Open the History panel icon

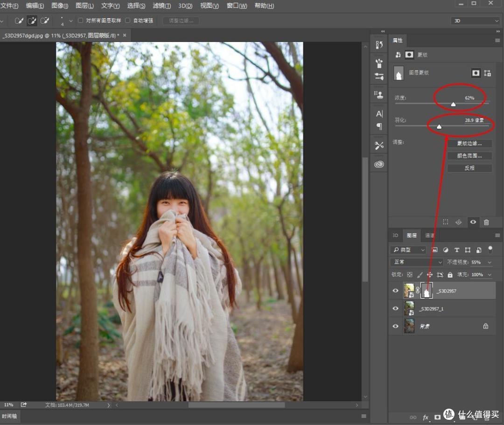(379, 45)
